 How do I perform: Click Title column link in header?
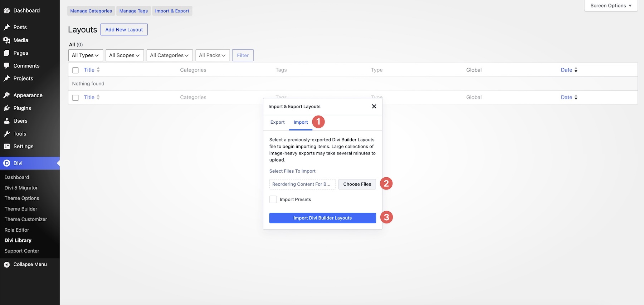coord(89,70)
